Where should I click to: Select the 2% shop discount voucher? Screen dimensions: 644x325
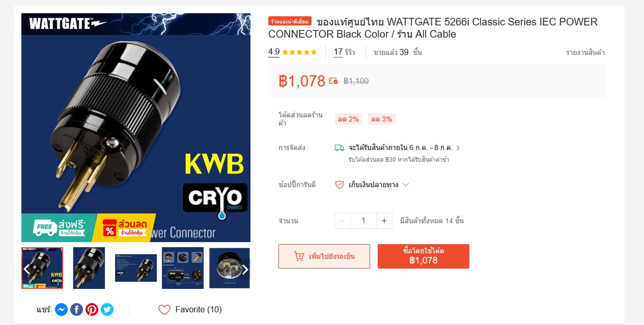coord(348,119)
